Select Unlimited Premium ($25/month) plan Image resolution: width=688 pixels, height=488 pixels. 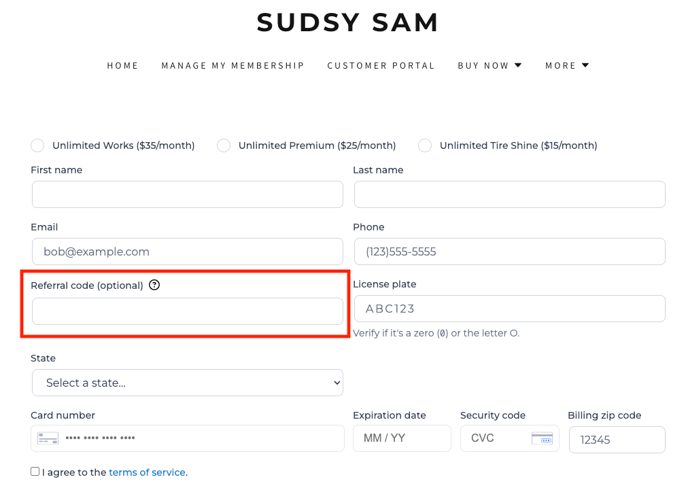coord(223,145)
